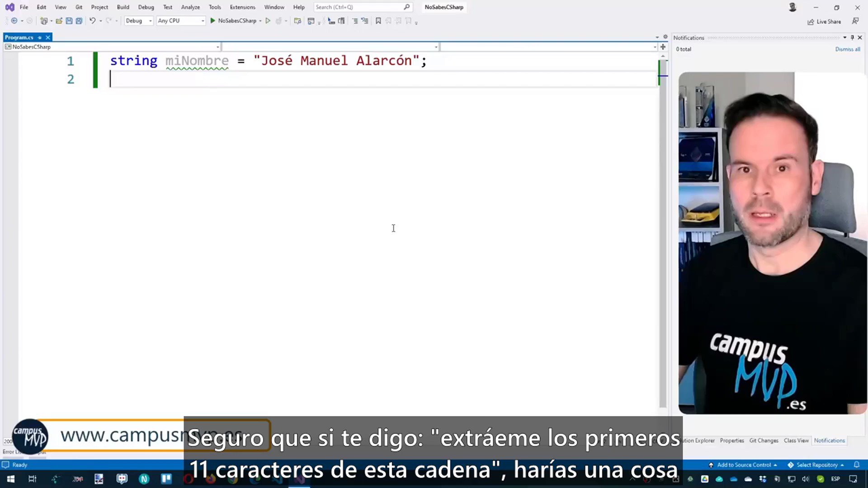Click the editor vertical scrollbar

click(x=663, y=226)
